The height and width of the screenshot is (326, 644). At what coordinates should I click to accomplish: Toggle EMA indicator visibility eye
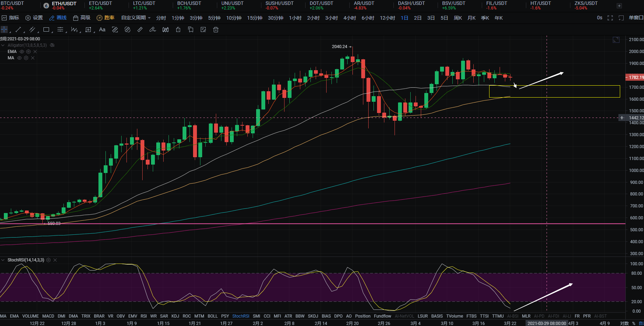click(22, 52)
